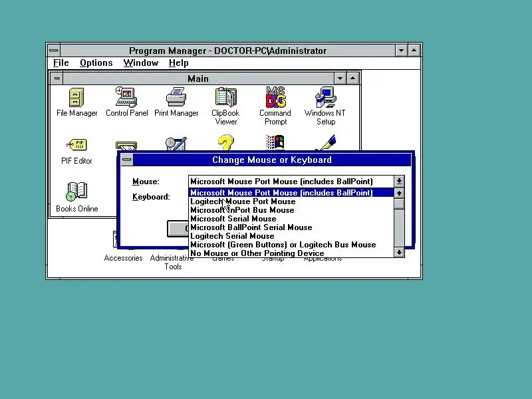Open the Help menu
532x399 pixels.
point(178,63)
